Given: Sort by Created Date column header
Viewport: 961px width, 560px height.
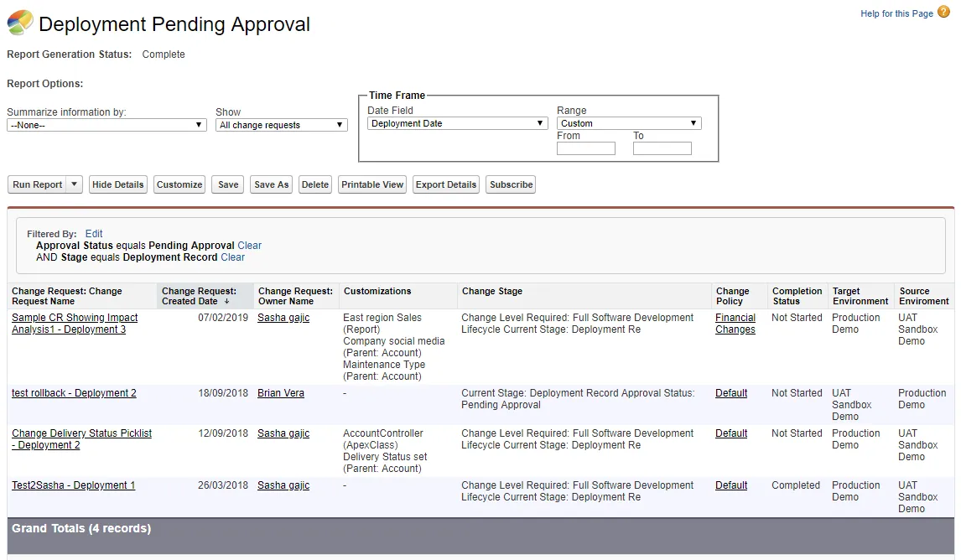Looking at the screenshot, I should tap(200, 296).
